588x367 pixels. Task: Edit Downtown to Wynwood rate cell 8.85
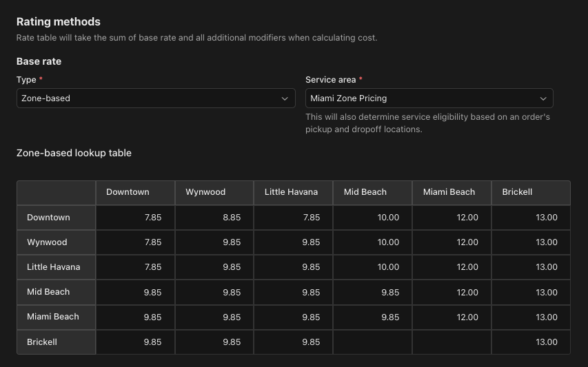(214, 217)
